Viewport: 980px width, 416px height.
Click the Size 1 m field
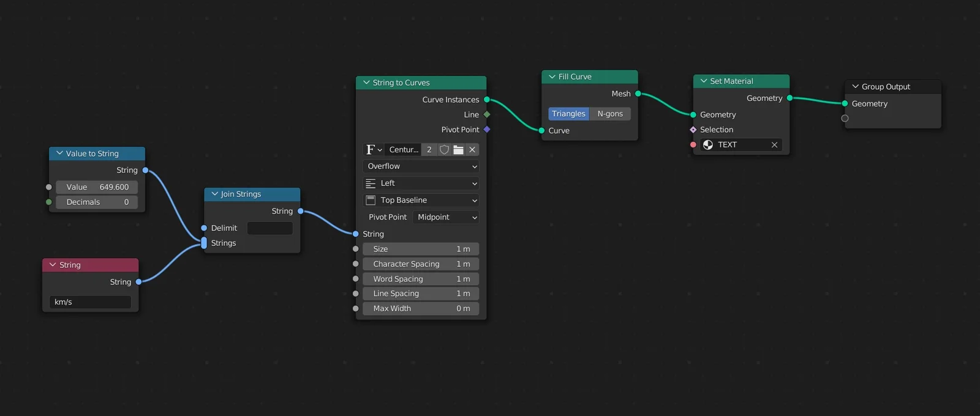(421, 249)
